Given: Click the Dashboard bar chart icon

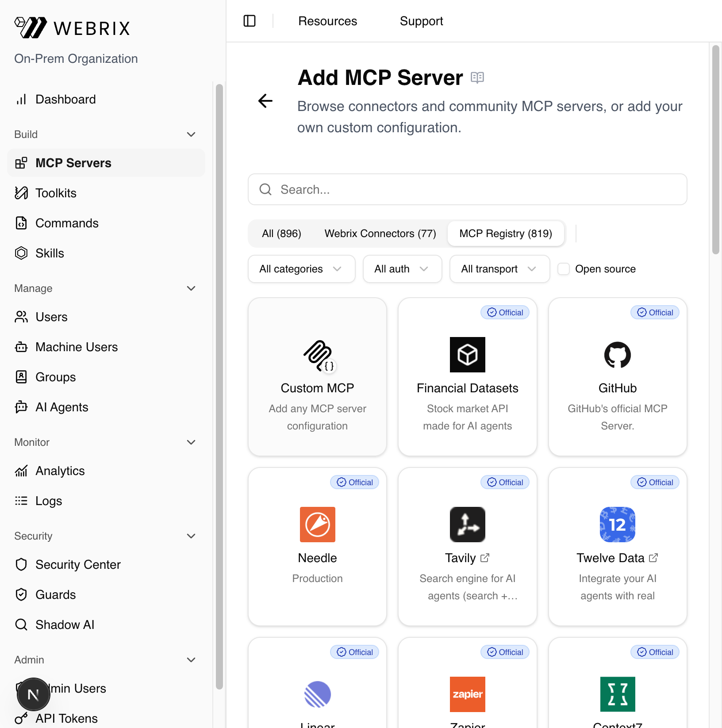Looking at the screenshot, I should (21, 99).
